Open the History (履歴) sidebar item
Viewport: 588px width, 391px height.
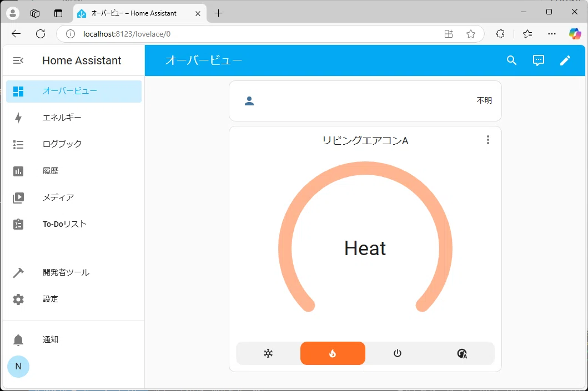(74, 171)
